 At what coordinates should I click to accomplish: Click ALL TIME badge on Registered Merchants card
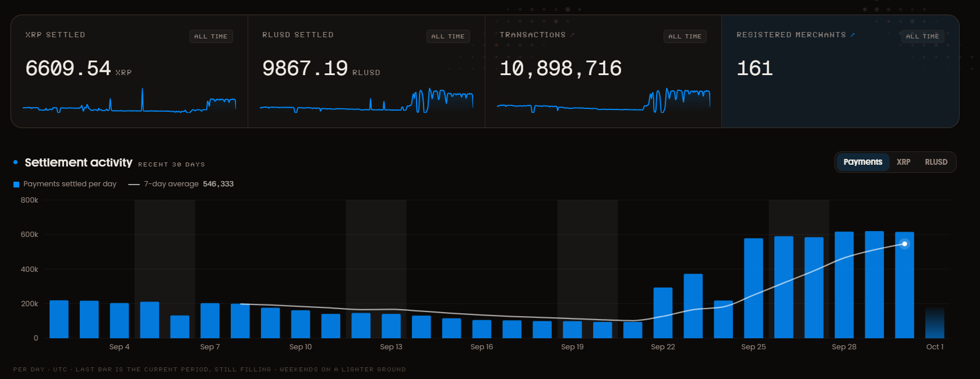click(x=922, y=36)
